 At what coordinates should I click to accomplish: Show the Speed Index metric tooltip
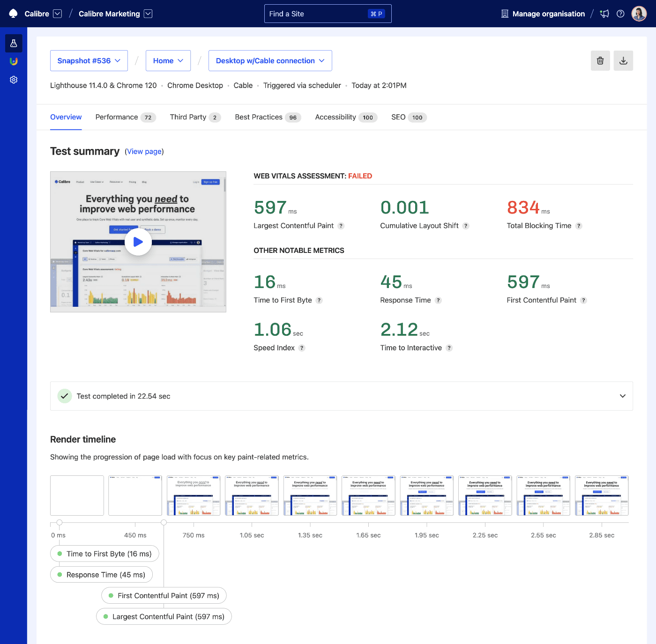[302, 348]
